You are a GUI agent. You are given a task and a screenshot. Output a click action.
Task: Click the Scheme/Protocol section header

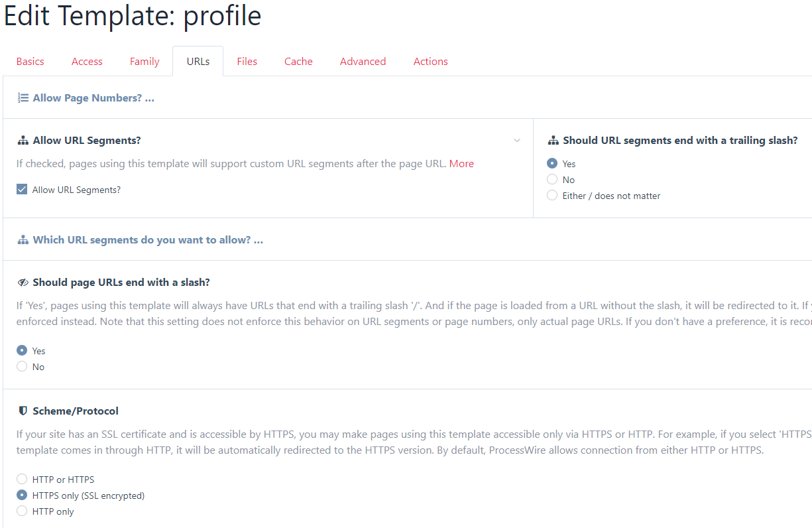76,411
